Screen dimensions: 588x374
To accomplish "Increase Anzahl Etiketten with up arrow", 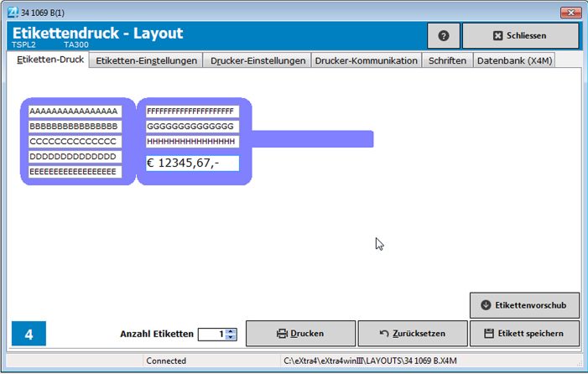I will [231, 331].
